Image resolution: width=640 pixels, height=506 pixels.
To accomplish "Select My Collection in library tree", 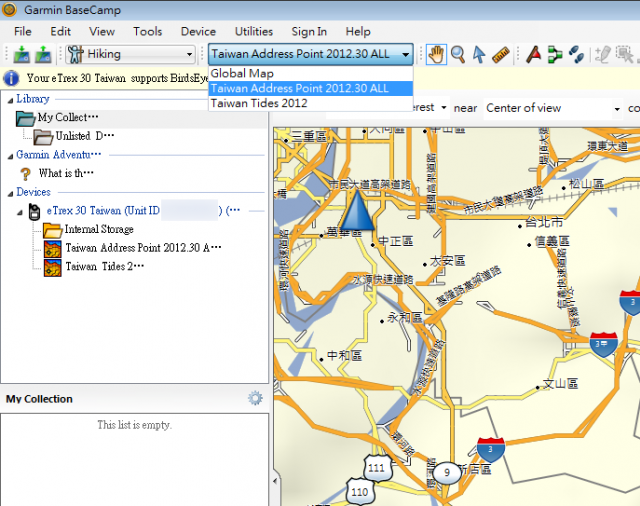I will point(68,118).
